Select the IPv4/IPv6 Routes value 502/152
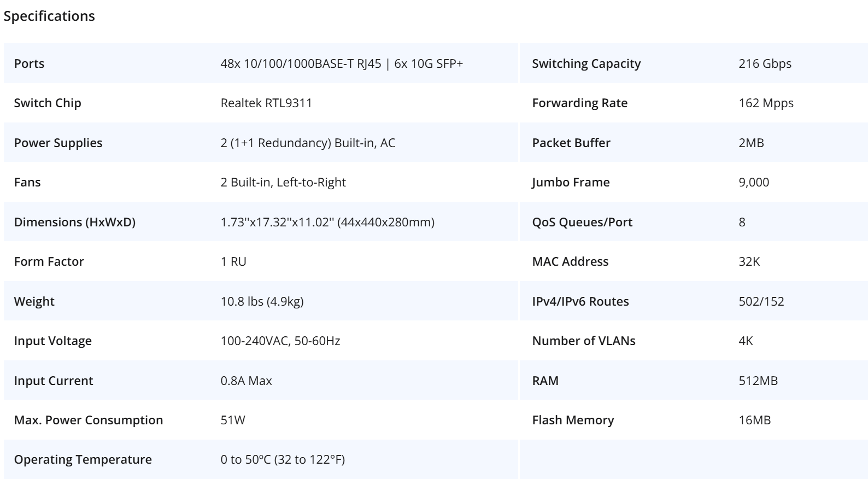The width and height of the screenshot is (868, 479). click(761, 301)
